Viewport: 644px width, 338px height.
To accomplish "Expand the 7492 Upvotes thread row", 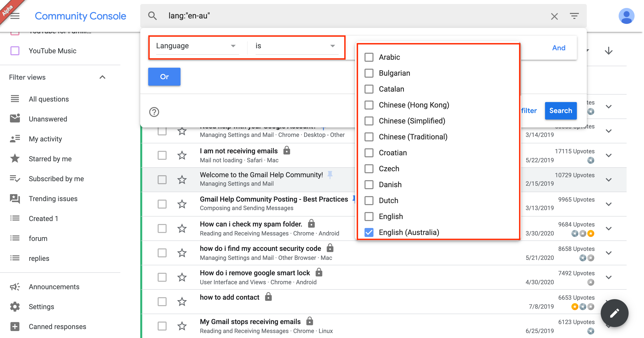I will pos(608,277).
